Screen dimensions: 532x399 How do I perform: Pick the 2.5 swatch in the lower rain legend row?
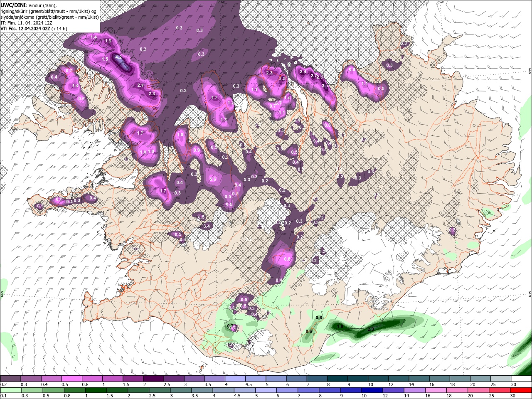click(159, 390)
